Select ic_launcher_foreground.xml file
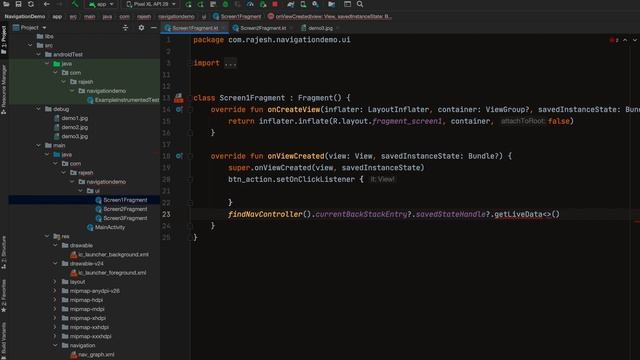The height and width of the screenshot is (360, 640). pyautogui.click(x=112, y=273)
